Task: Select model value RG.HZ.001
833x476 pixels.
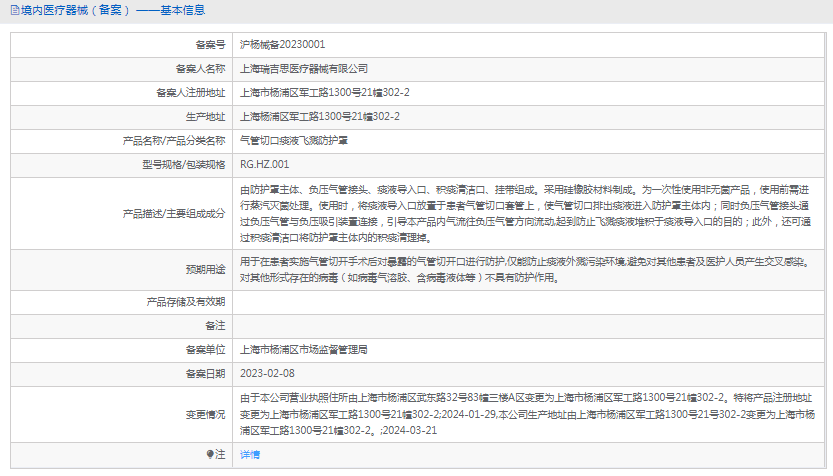Action: 265,165
